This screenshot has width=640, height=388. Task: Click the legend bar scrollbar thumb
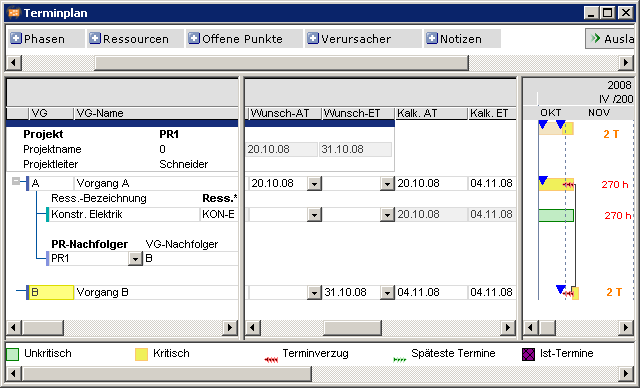167,373
